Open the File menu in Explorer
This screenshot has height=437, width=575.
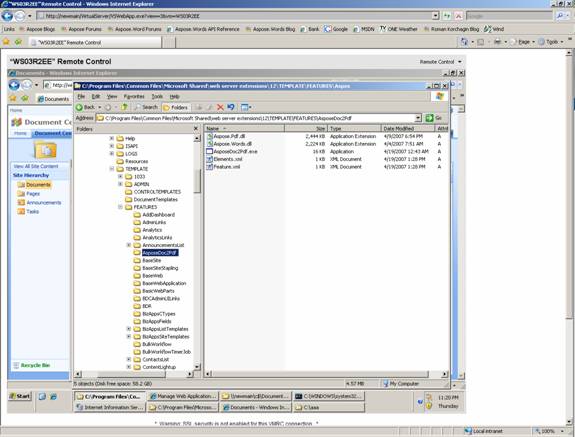[81, 96]
